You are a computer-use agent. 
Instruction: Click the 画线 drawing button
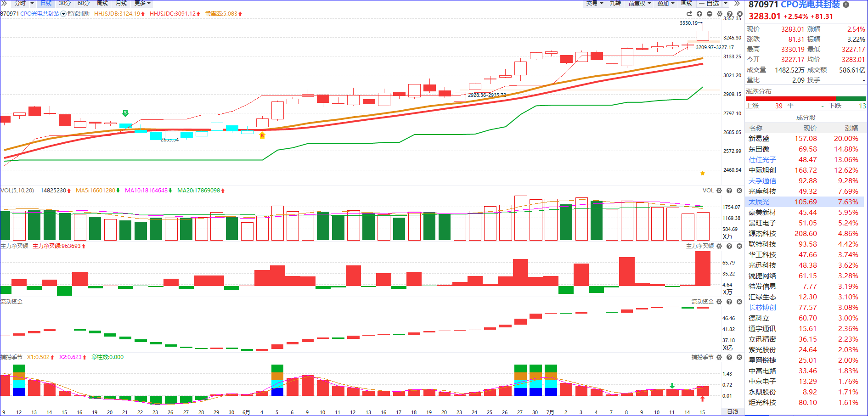[687, 3]
